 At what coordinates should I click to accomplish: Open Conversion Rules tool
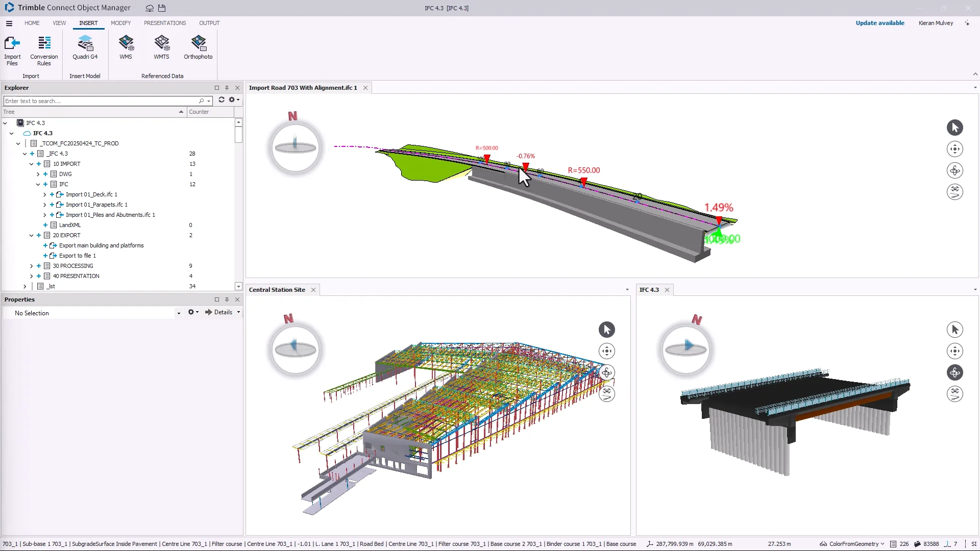coord(44,44)
